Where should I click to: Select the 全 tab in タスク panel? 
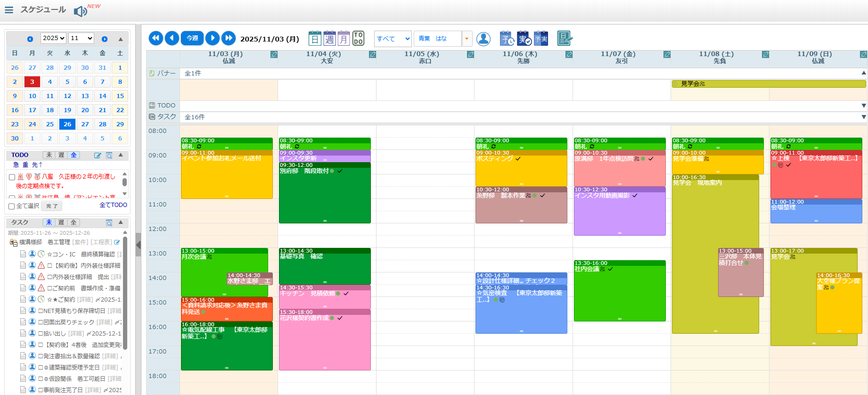[x=73, y=222]
